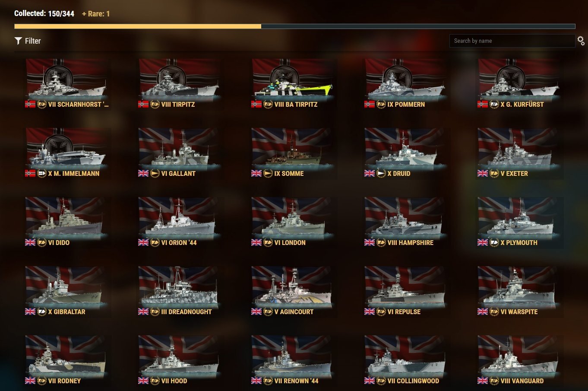Click the VIII Vanguard name label
588x391 pixels.
pyautogui.click(x=522, y=381)
